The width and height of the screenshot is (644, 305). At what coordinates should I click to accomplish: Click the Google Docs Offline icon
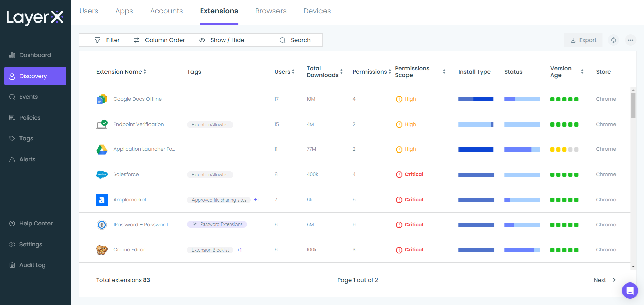click(102, 99)
